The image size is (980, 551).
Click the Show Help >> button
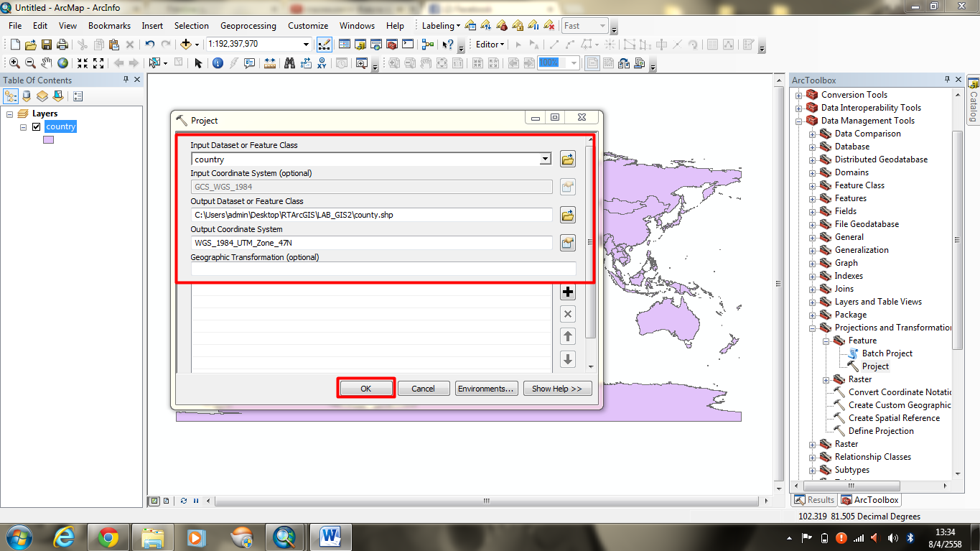557,389
